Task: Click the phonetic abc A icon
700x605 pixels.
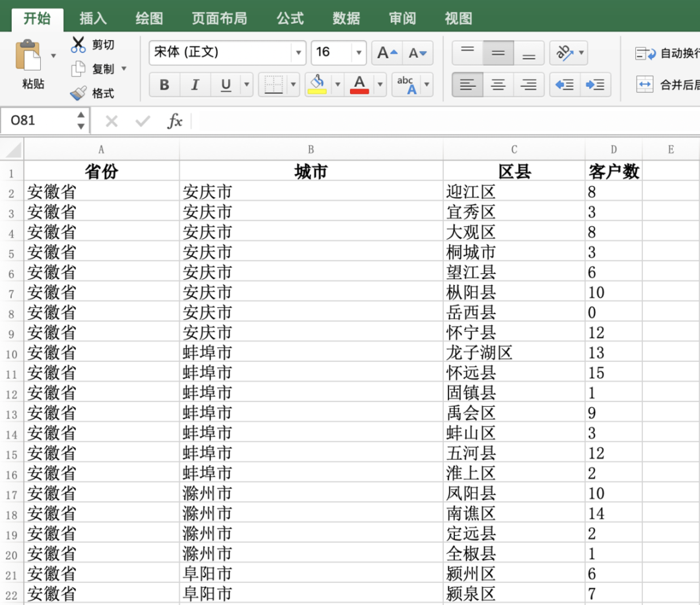Action: click(x=406, y=84)
